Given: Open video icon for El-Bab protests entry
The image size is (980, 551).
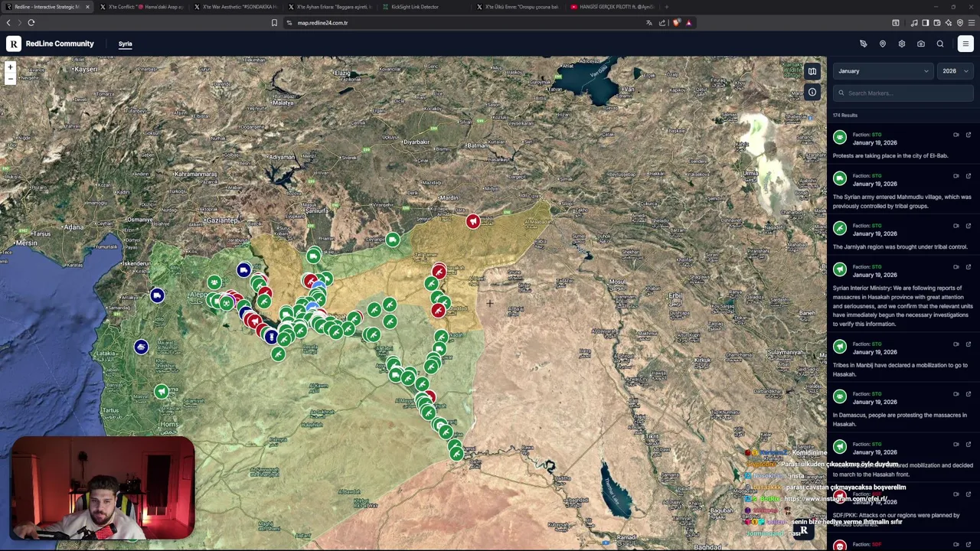Looking at the screenshot, I should click(955, 135).
